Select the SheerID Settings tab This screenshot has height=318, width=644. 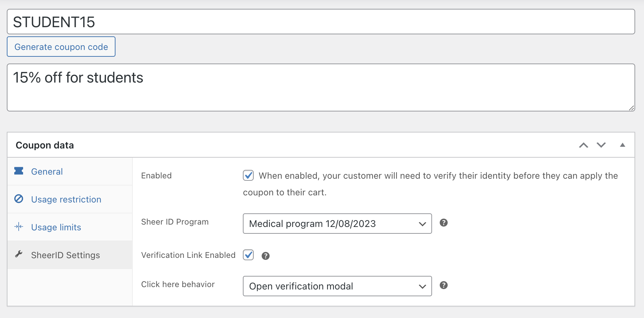(70, 255)
